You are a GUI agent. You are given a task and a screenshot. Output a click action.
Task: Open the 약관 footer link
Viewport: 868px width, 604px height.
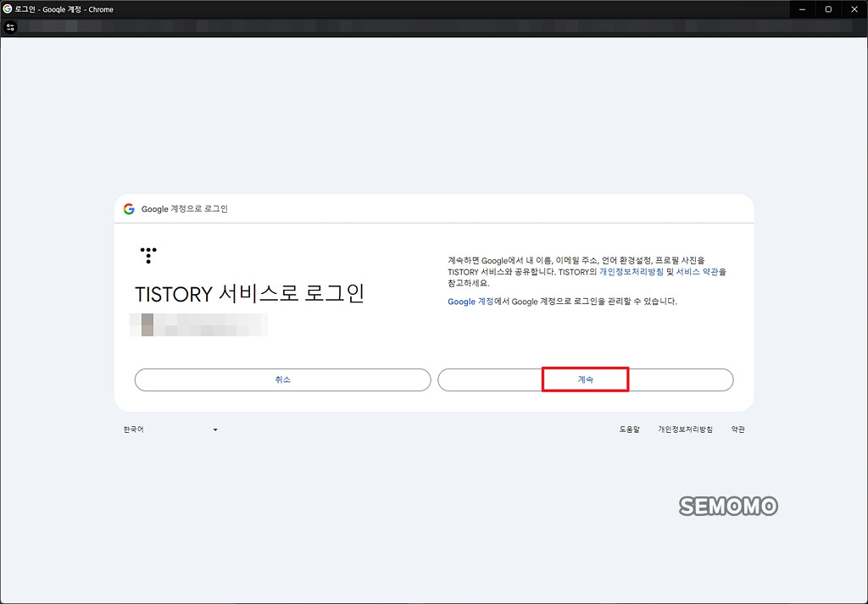[x=738, y=429]
